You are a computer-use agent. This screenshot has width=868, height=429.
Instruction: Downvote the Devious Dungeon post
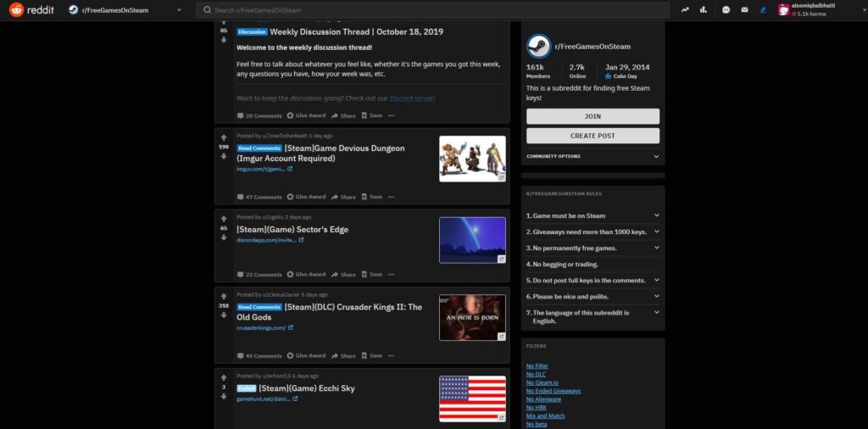[x=224, y=156]
